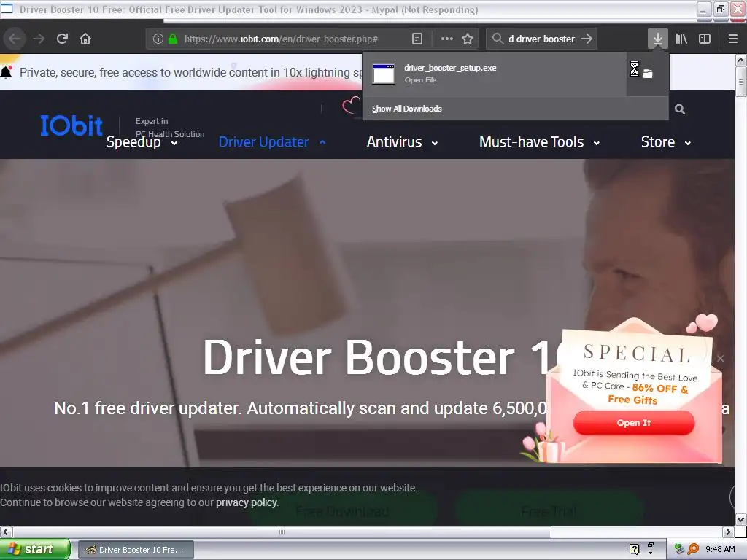
Task: Open the Library toolbar icon
Action: (681, 39)
